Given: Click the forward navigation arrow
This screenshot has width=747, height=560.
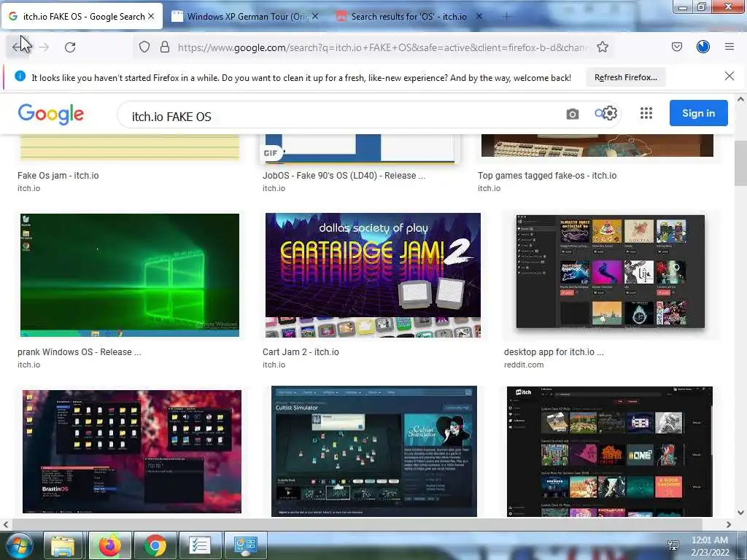Looking at the screenshot, I should click(44, 47).
